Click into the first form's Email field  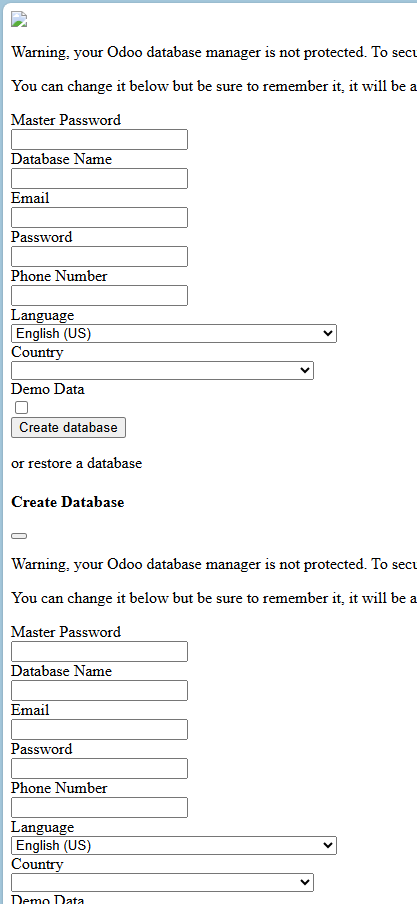click(x=99, y=217)
